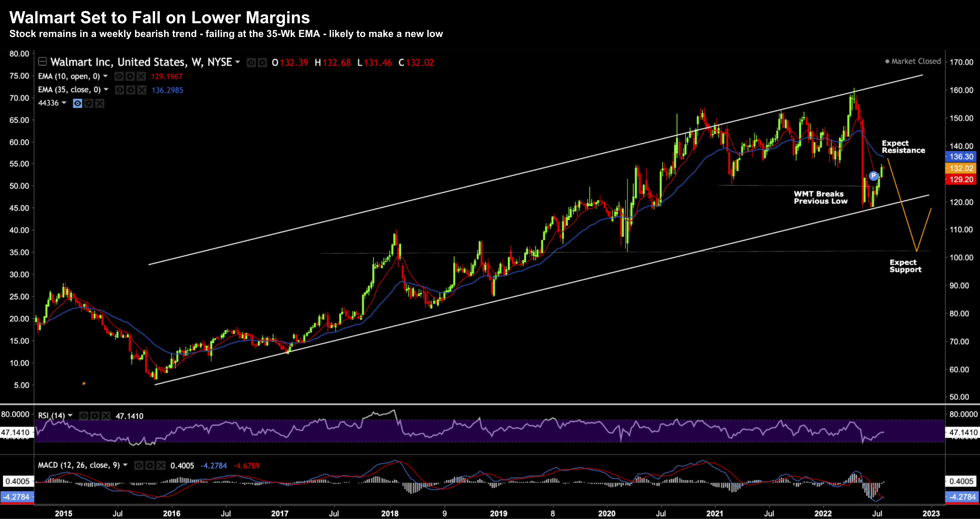The height and width of the screenshot is (519, 980).
Task: Open settings gear for RSI indicator
Action: coord(95,416)
